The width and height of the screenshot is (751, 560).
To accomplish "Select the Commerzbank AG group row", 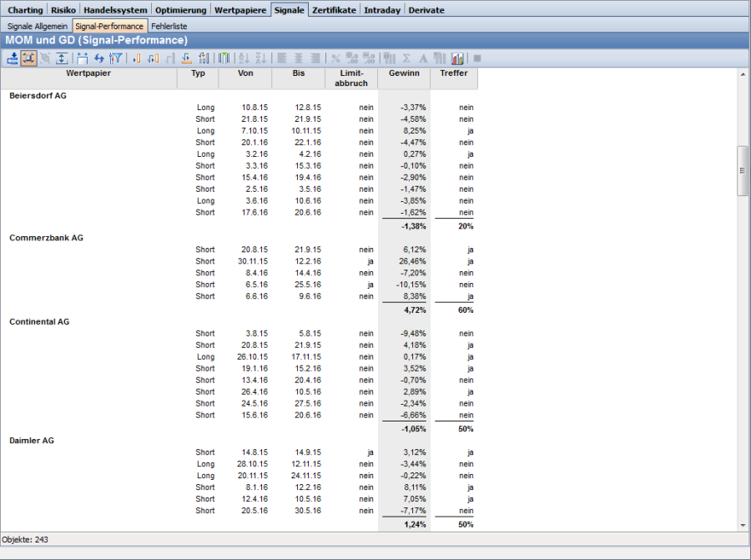I will click(x=46, y=238).
